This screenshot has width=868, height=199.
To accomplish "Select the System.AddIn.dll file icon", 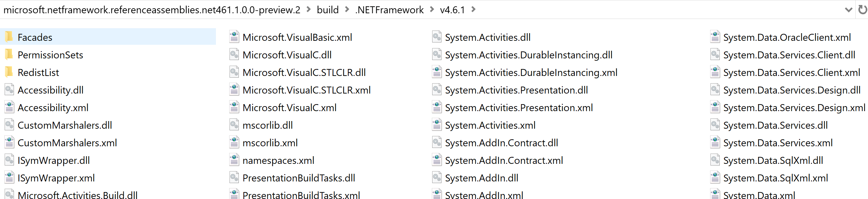I will [437, 177].
